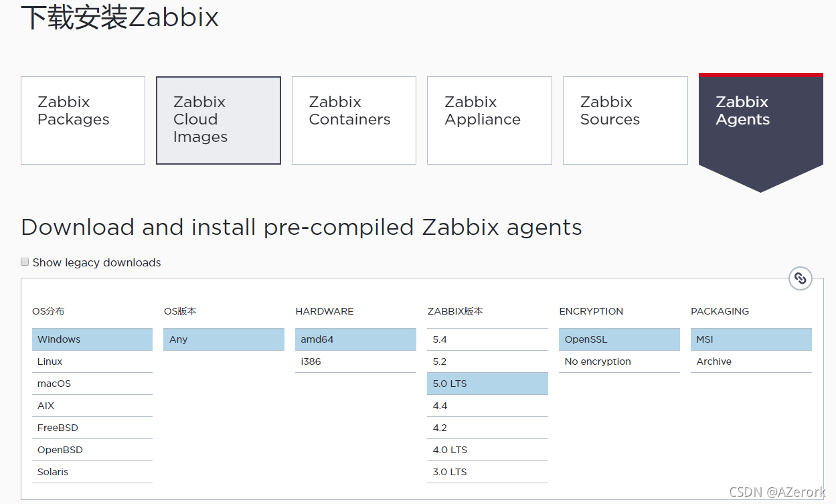Select macOS in the OS distribution list
This screenshot has width=836, height=504.
click(x=92, y=384)
